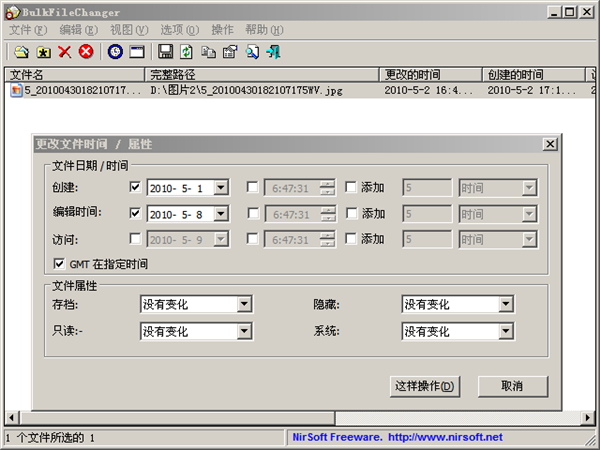This screenshot has height=450, width=600.
Task: Click the horizontal scrollbar thumb
Action: click(177, 417)
